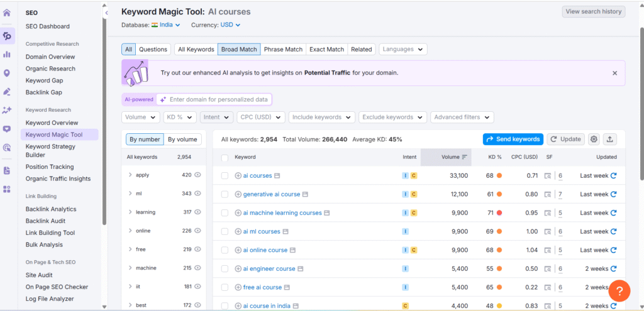
Task: Click the Update button
Action: tap(565, 139)
